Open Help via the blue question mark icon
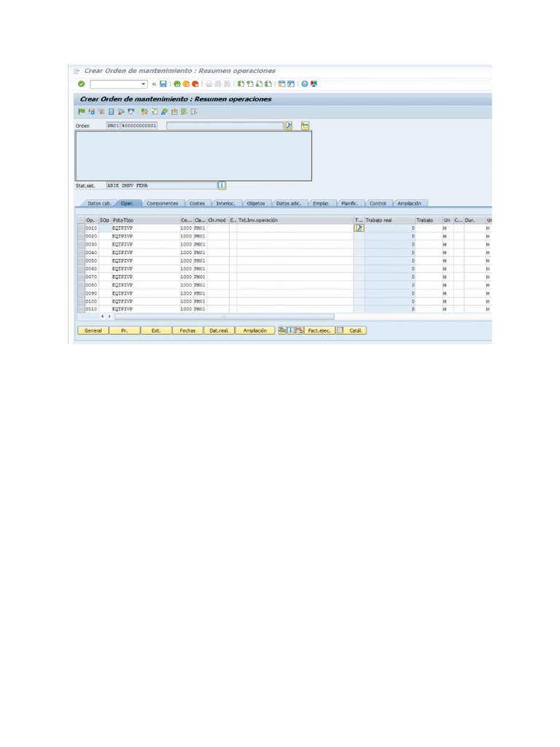Image resolution: width=560 pixels, height=747 pixels. point(305,84)
